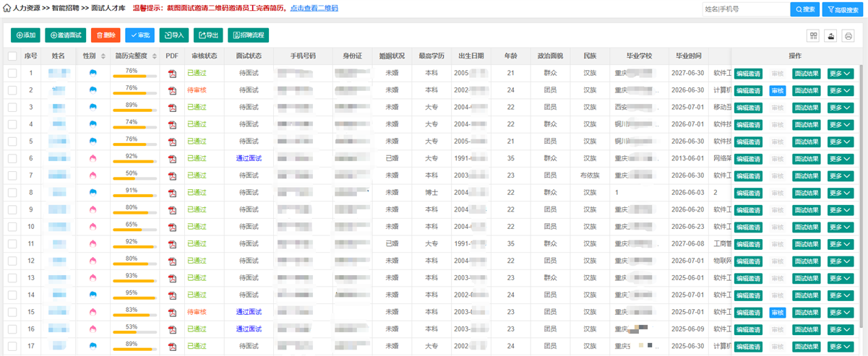
Task: Open the PDF resume for row 15
Action: click(172, 312)
